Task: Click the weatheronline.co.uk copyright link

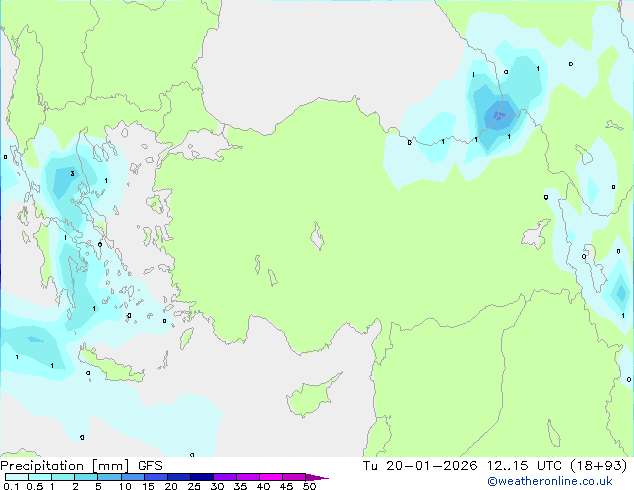Action: coord(549,481)
